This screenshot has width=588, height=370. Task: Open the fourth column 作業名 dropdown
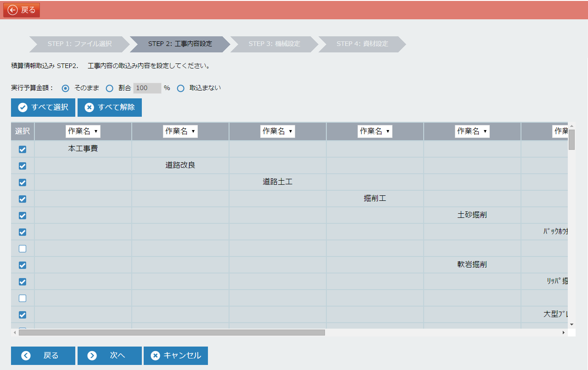pyautogui.click(x=375, y=131)
